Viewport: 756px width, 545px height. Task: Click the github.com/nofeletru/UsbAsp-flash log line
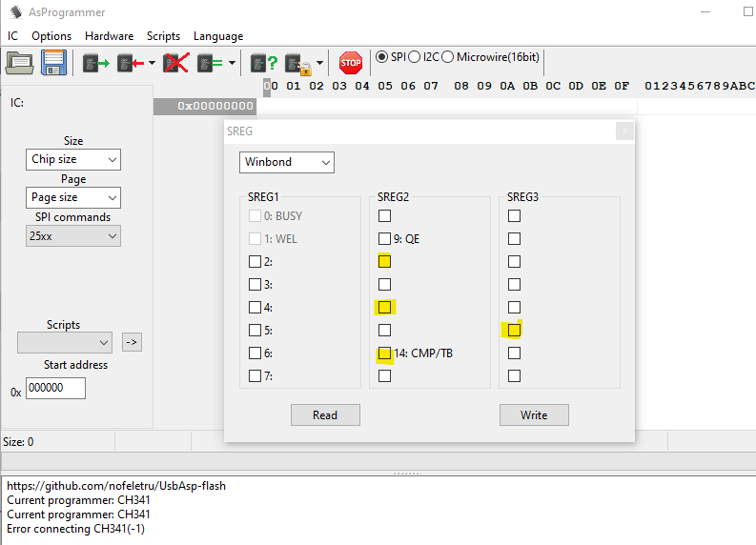(x=116, y=486)
